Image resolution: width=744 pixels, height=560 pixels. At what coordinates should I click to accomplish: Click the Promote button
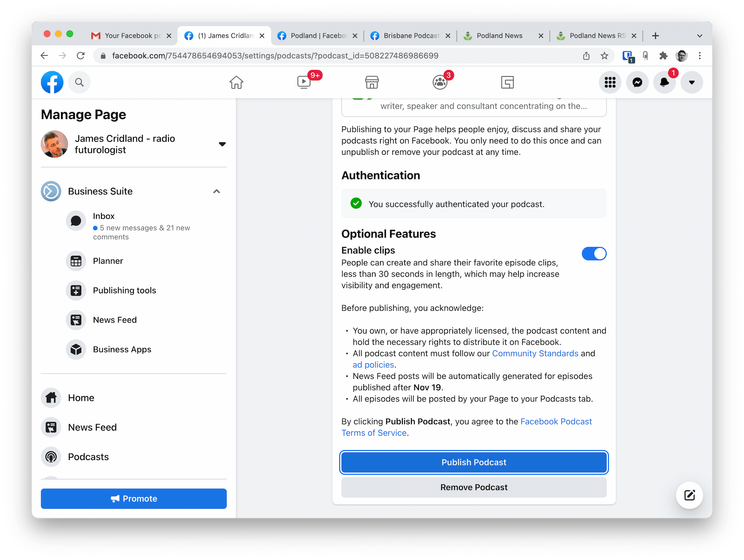tap(134, 499)
